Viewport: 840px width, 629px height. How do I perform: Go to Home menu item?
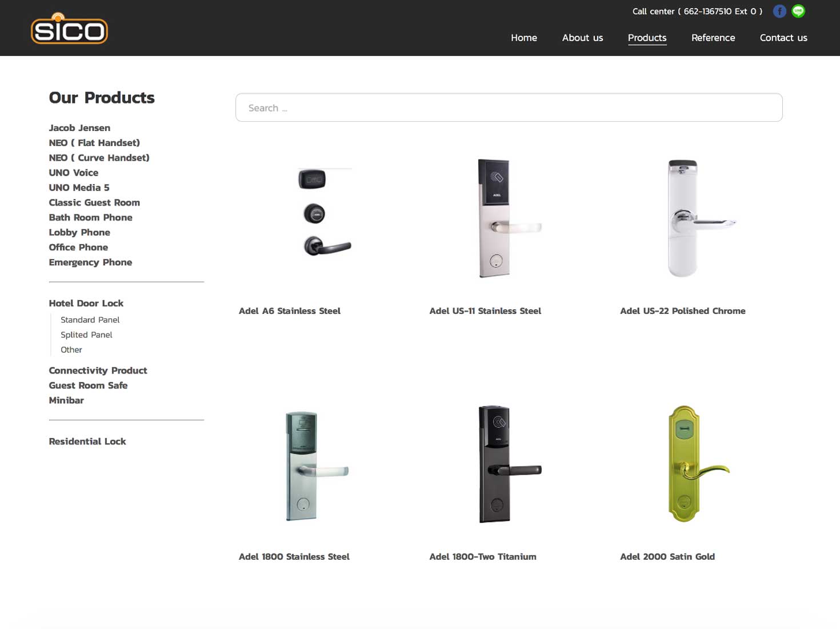[524, 38]
